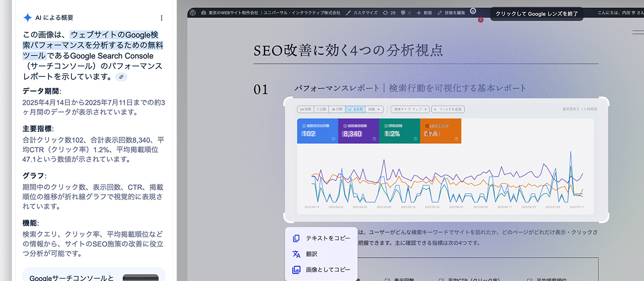Open the AI overview three-dot menu

coord(161,18)
